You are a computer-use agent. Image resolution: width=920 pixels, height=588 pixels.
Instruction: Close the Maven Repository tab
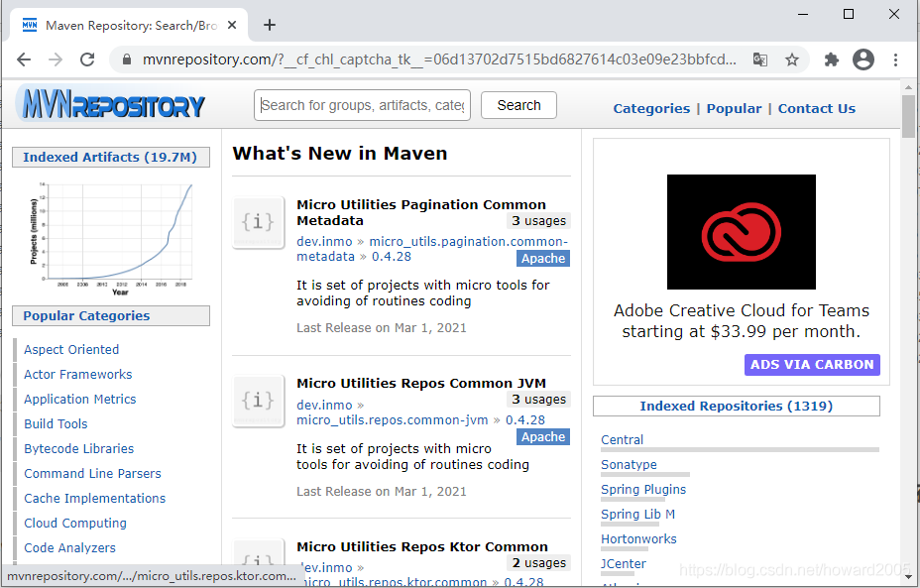point(232,25)
